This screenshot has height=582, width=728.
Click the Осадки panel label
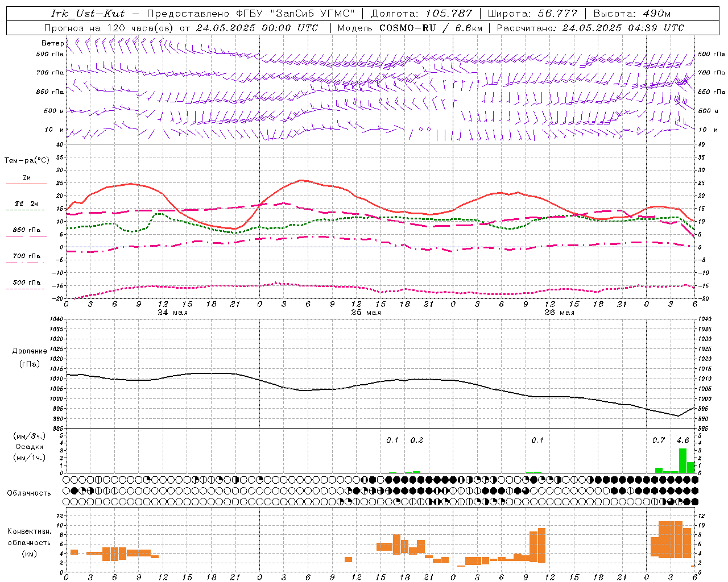click(x=30, y=447)
